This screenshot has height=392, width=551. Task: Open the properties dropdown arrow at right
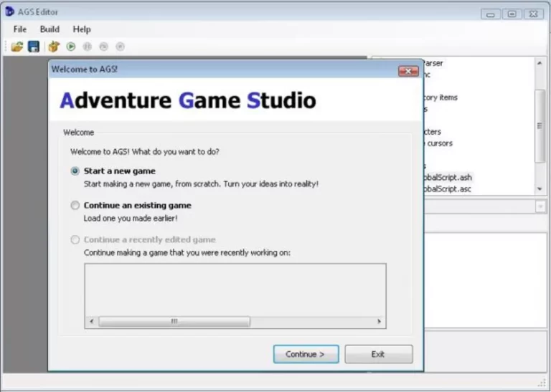point(540,206)
